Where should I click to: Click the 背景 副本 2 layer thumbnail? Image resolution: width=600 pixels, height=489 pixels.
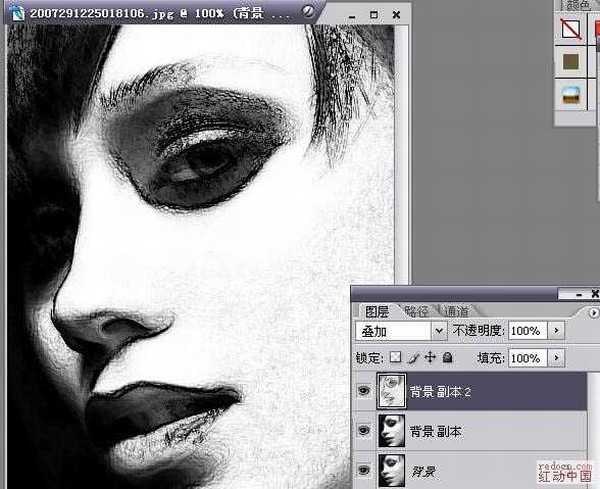389,392
